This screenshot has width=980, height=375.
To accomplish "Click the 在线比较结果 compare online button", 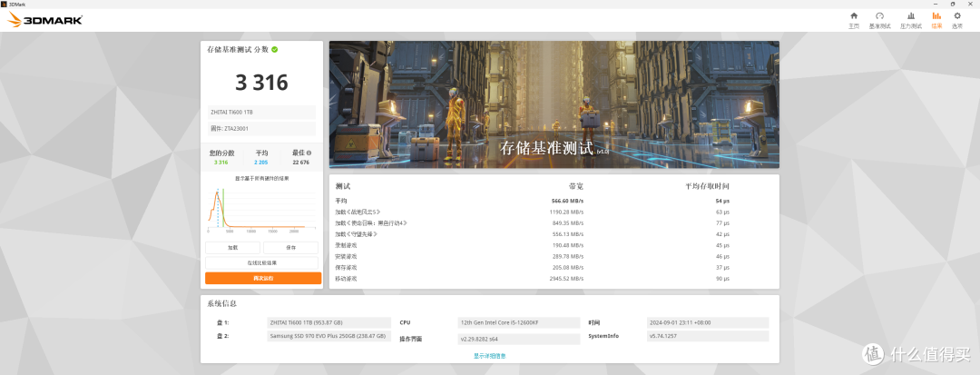I will point(262,263).
